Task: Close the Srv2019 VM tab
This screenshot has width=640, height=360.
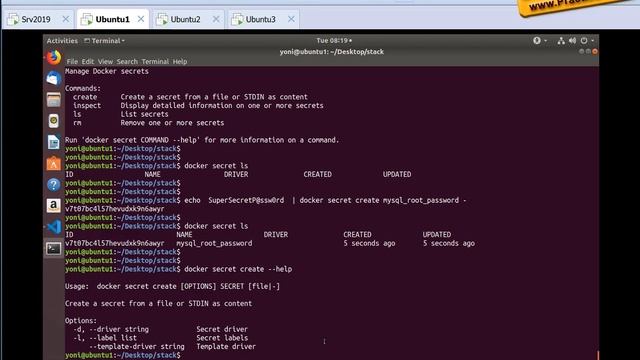Action: tap(66, 19)
